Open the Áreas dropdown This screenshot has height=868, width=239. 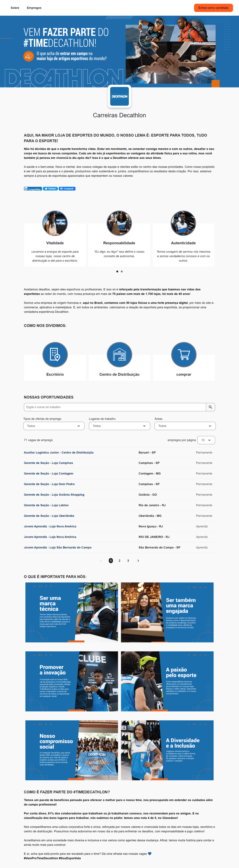(x=185, y=426)
